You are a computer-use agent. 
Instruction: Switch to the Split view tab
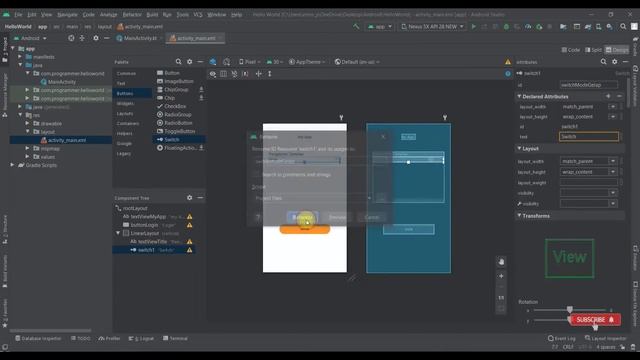[593, 50]
